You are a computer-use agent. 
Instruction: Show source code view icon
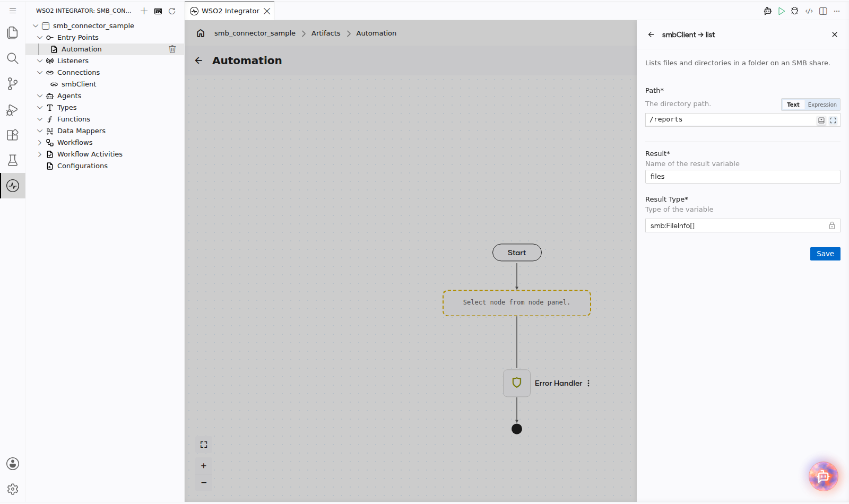pos(809,11)
